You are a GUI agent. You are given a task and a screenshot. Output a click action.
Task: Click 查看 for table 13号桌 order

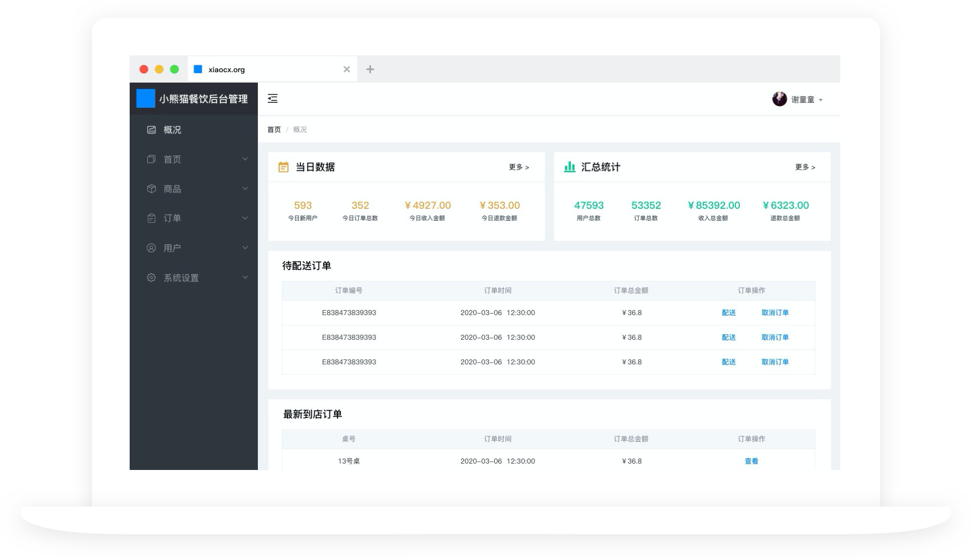751,461
